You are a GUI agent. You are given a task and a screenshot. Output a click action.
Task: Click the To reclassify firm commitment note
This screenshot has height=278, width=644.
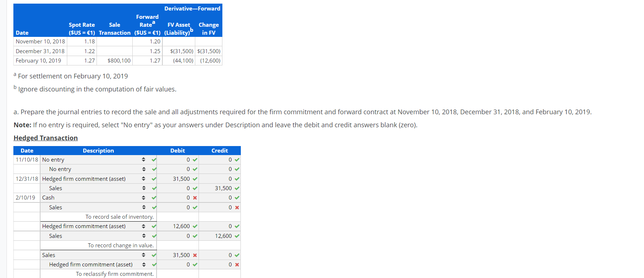pyautogui.click(x=115, y=274)
